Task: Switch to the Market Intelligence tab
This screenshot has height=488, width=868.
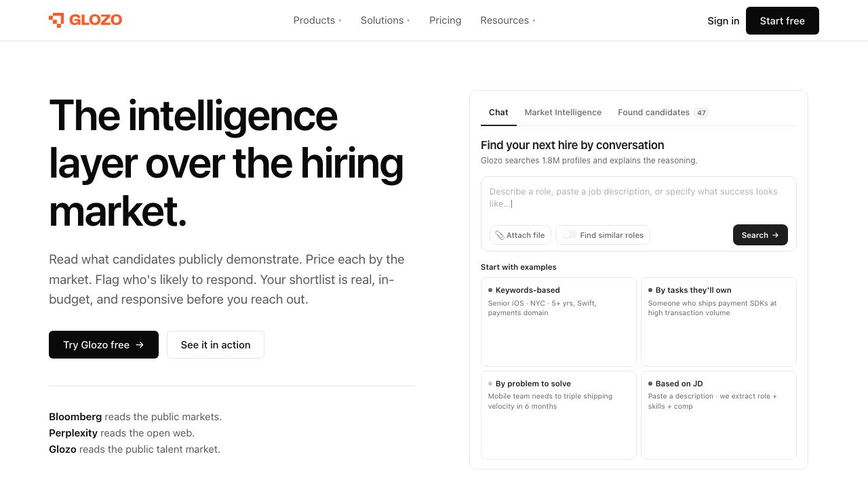Action: (x=563, y=113)
